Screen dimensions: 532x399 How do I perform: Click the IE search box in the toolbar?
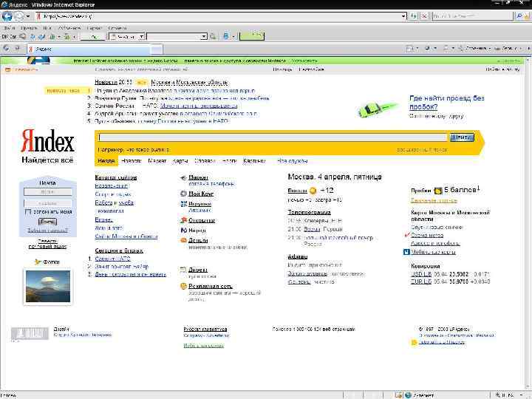tap(471, 16)
